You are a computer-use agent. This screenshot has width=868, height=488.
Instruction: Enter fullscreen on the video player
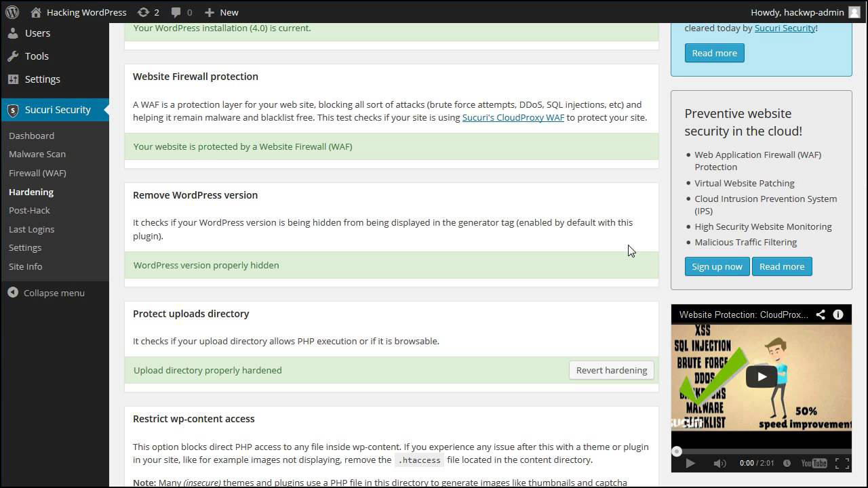coord(842,464)
